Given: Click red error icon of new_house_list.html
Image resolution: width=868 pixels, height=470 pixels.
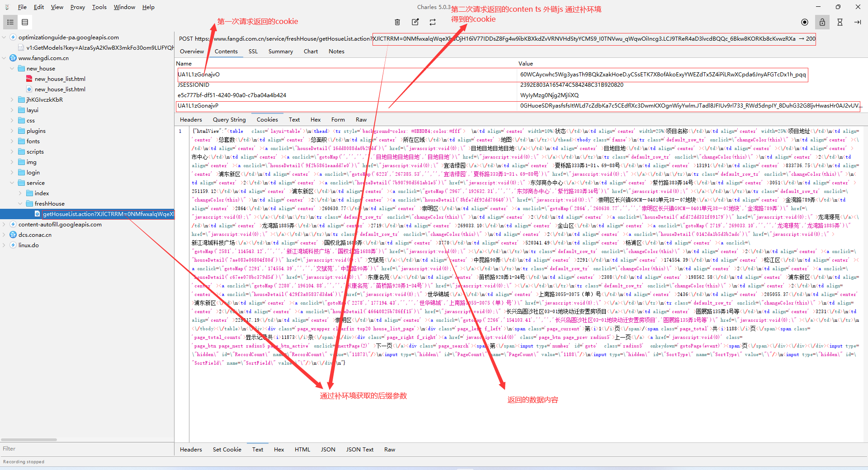Looking at the screenshot, I should (29, 79).
